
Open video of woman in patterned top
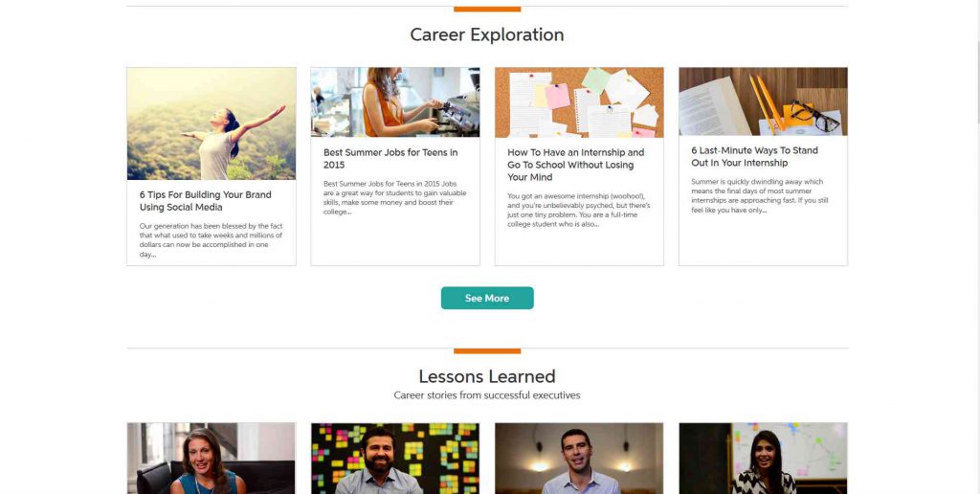tap(763, 459)
